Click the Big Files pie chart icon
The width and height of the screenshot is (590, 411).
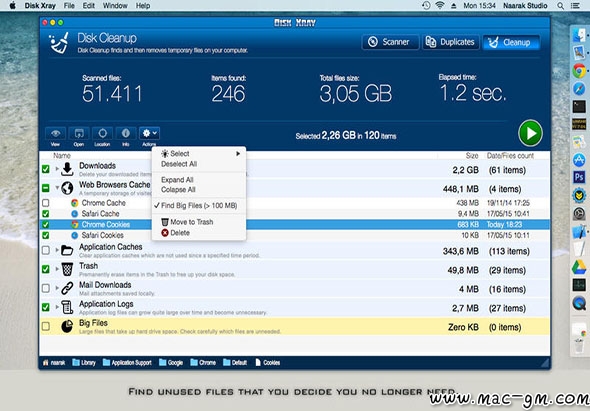(67, 326)
